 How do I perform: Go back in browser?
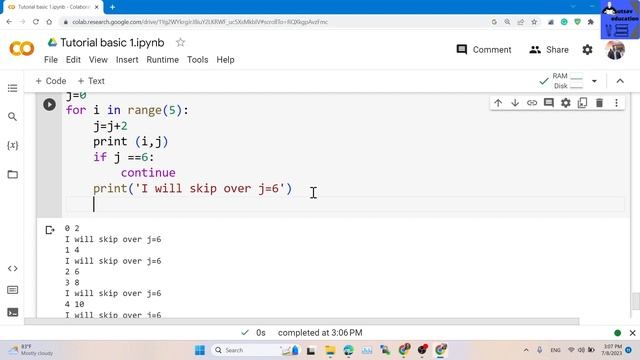[x=9, y=22]
